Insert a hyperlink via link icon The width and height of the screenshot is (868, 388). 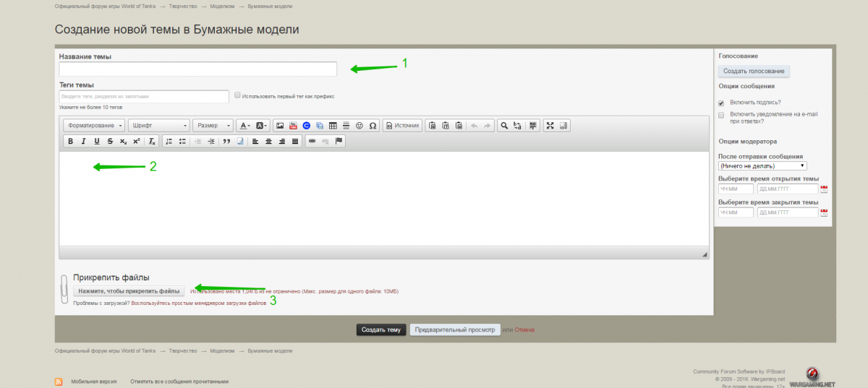click(x=312, y=141)
